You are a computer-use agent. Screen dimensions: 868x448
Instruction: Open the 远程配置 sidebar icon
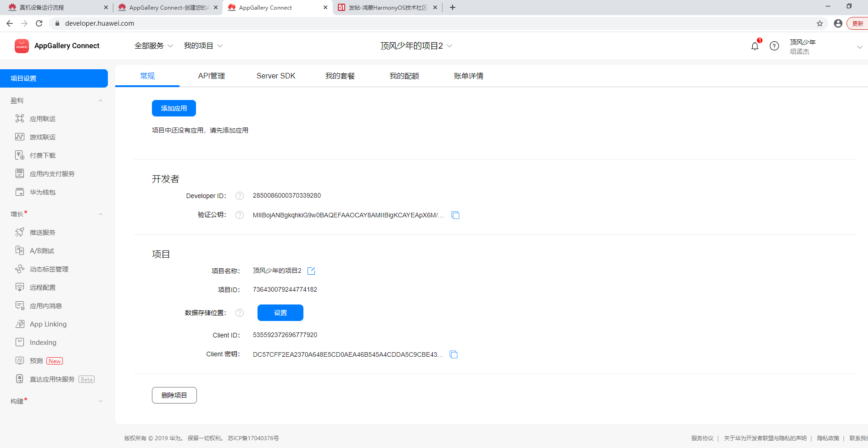pyautogui.click(x=20, y=287)
